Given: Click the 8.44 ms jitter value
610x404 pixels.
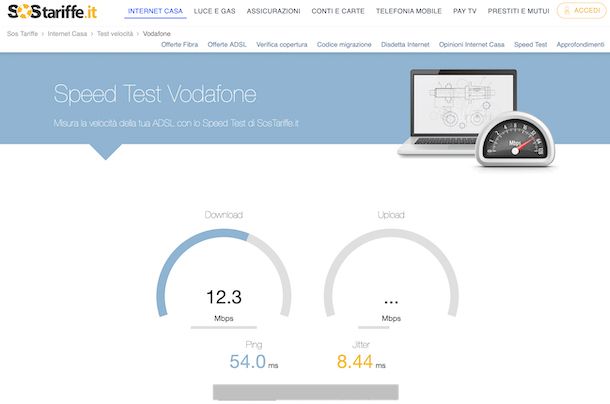Looking at the screenshot, I should (x=361, y=362).
